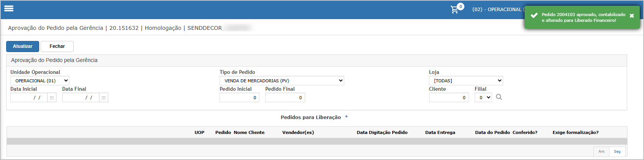Open the hamburger main menu
The width and height of the screenshot is (644, 160).
tap(9, 8)
